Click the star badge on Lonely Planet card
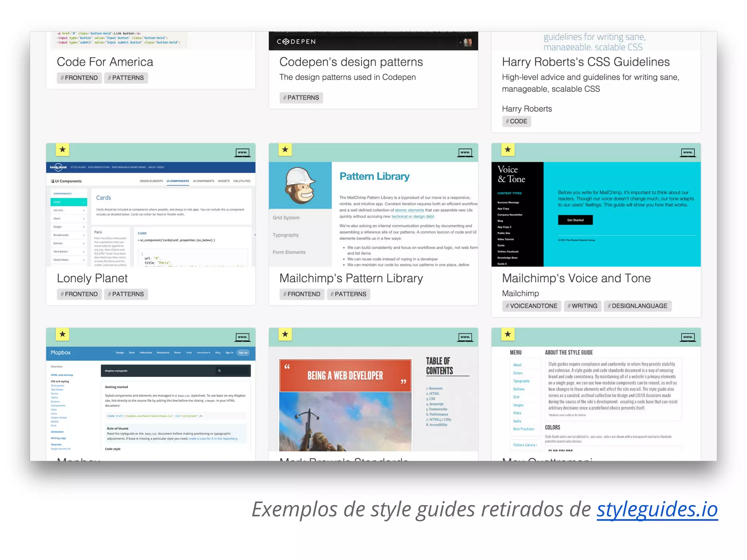 (62, 149)
